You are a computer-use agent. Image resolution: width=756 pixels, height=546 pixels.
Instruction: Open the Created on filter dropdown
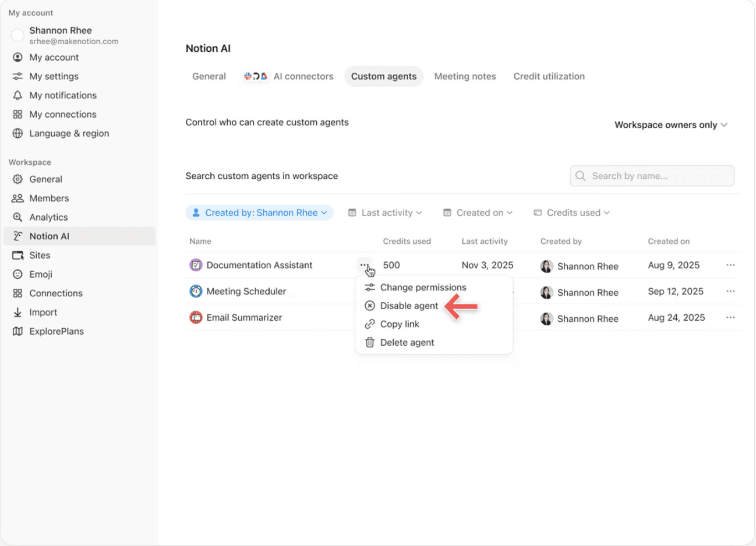(478, 212)
